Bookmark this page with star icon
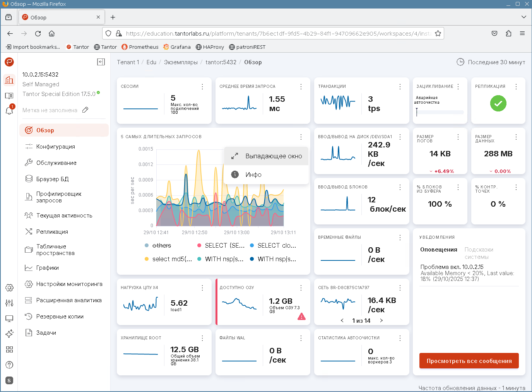Image resolution: width=532 pixels, height=392 pixels. 438,34
